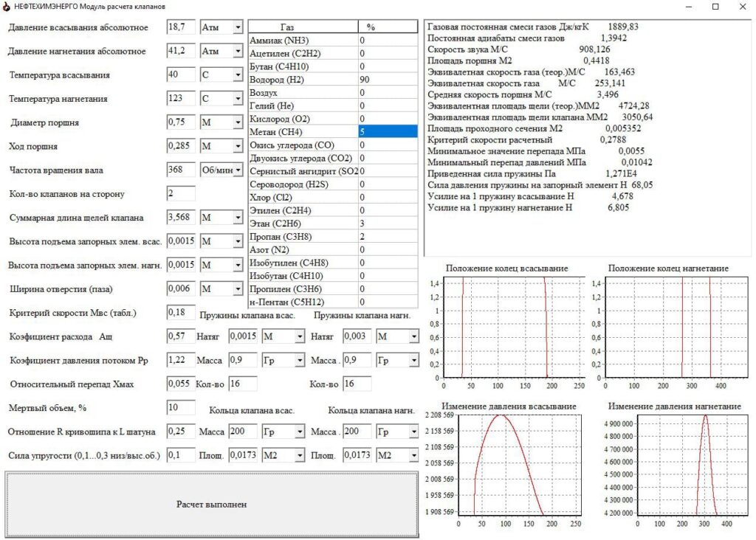
Task: Click discharge pressure field with 41,2
Action: tap(181, 51)
